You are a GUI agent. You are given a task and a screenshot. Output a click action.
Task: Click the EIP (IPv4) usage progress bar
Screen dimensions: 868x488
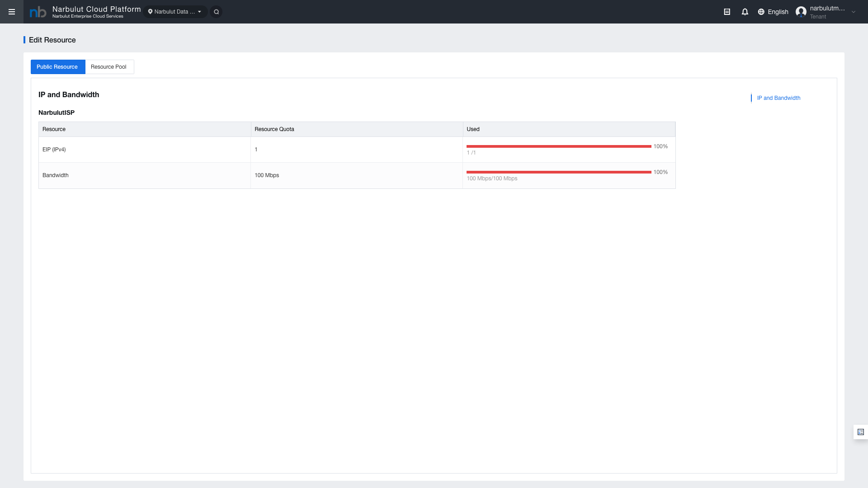559,146
